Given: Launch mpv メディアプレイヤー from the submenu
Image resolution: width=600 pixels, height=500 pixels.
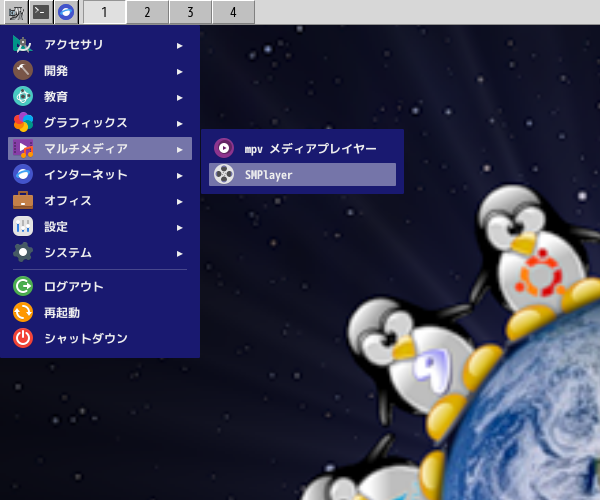Looking at the screenshot, I should pyautogui.click(x=302, y=148).
